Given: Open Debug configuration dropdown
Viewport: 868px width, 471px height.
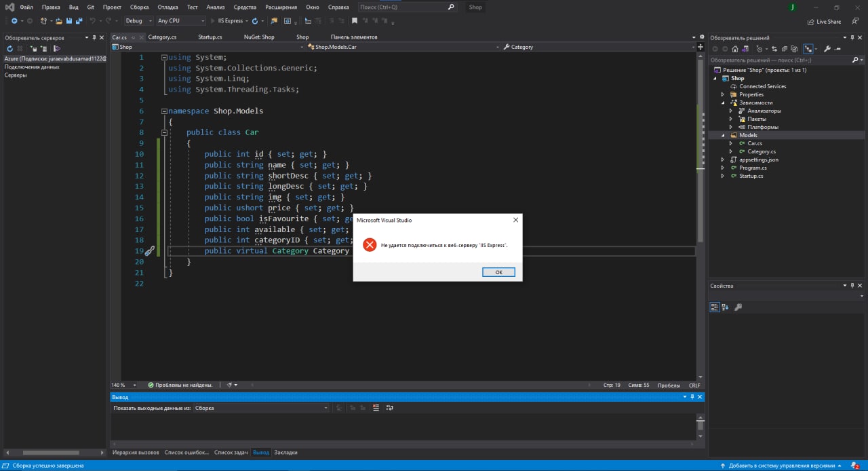Looking at the screenshot, I should click(139, 21).
